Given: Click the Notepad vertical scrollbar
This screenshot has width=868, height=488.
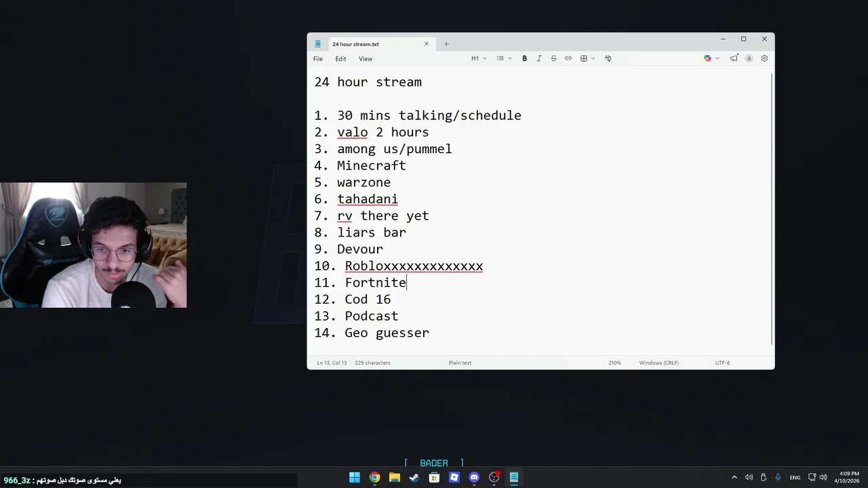Looking at the screenshot, I should pyautogui.click(x=772, y=209).
